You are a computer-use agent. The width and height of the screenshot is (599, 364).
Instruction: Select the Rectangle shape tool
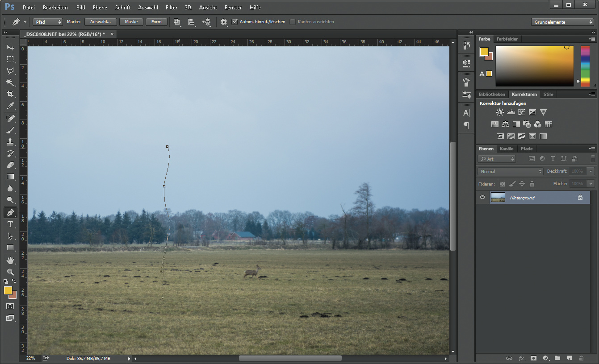click(x=10, y=248)
